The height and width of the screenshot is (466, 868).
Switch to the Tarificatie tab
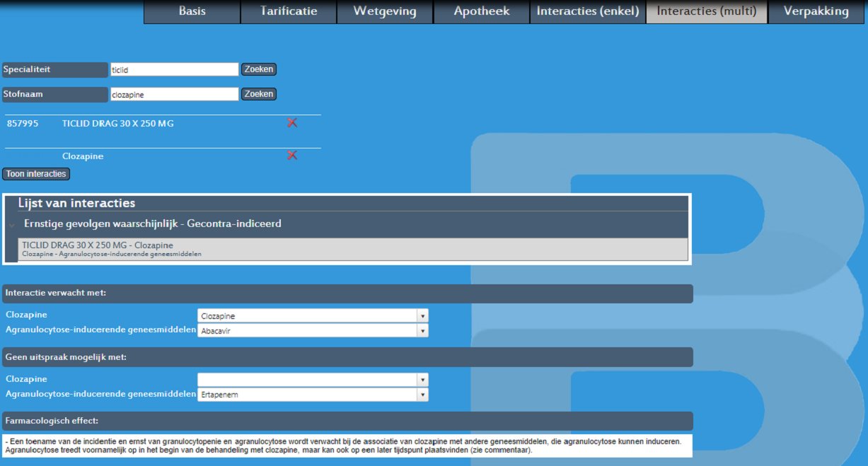(x=289, y=12)
